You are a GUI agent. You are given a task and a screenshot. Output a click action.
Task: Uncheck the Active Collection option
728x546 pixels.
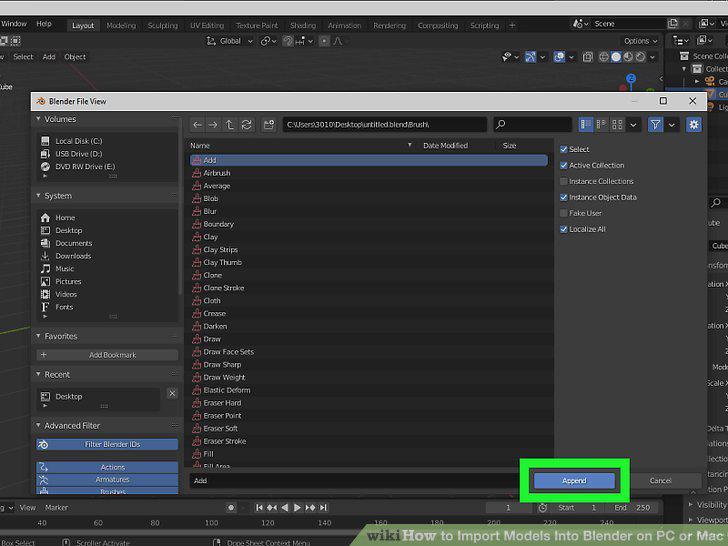564,165
